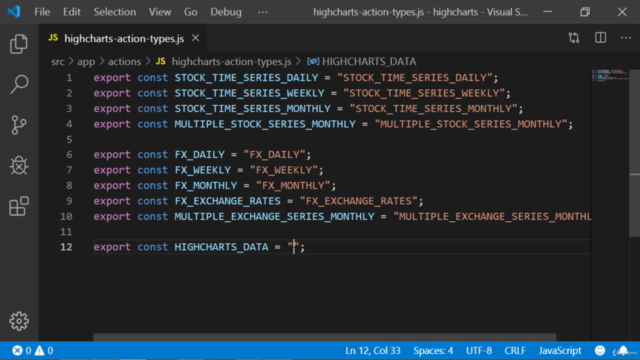Viewport: 640px width, 360px height.
Task: Click the app breadcrumb segment
Action: click(x=86, y=62)
